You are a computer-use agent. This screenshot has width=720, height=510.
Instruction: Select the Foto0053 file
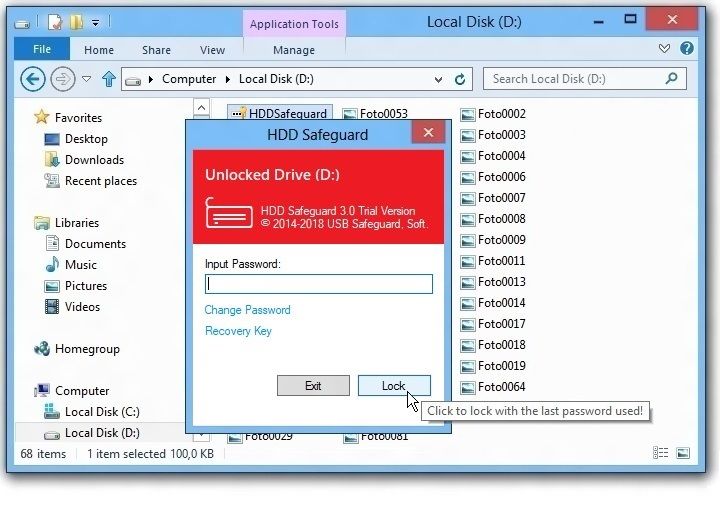pos(376,113)
